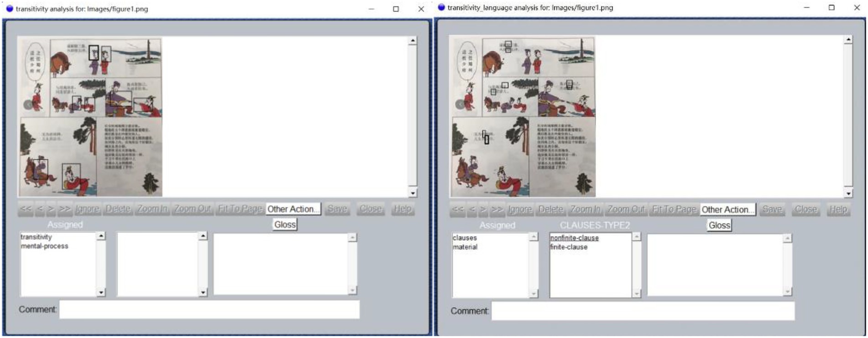This screenshot has width=868, height=338.
Task: Click Close button in transitivity_language toolbar
Action: (806, 210)
